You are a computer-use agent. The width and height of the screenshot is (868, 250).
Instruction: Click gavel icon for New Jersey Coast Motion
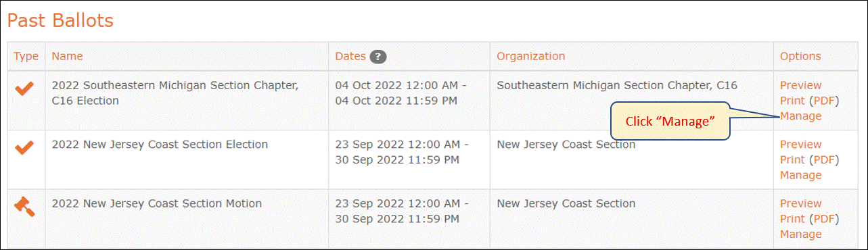(24, 206)
